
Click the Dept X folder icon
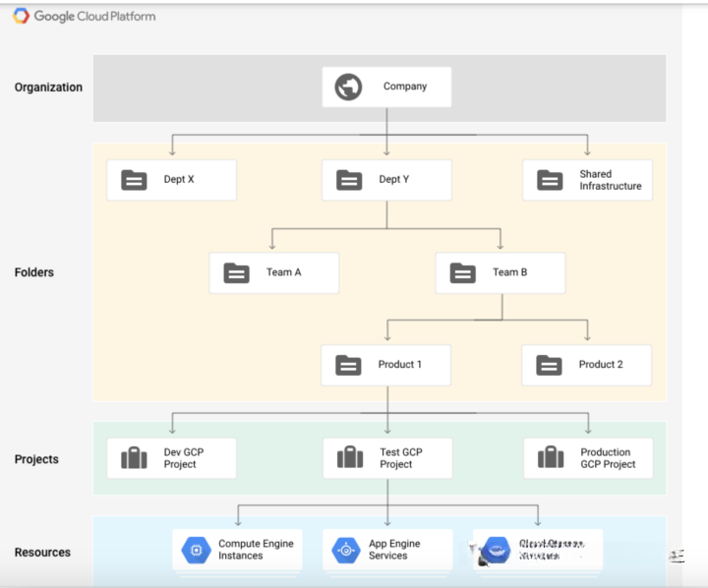[x=134, y=180]
